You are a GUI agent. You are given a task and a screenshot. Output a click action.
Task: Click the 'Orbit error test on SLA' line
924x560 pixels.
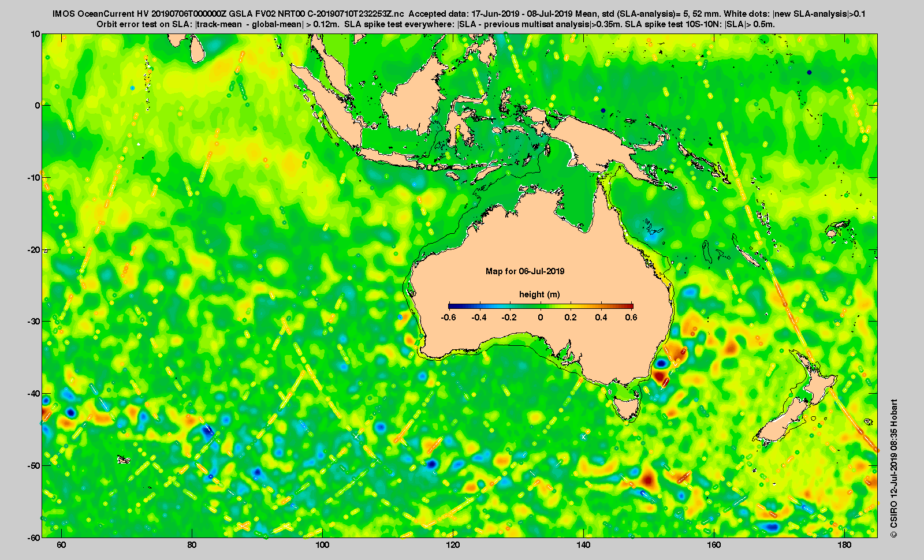(435, 24)
